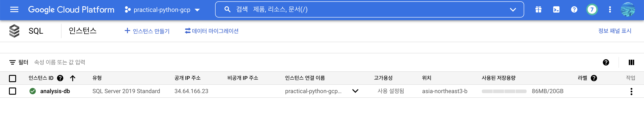Click SQL Server 2019 Standard cell
Viewport: 644px width, 140px height.
pos(126,91)
